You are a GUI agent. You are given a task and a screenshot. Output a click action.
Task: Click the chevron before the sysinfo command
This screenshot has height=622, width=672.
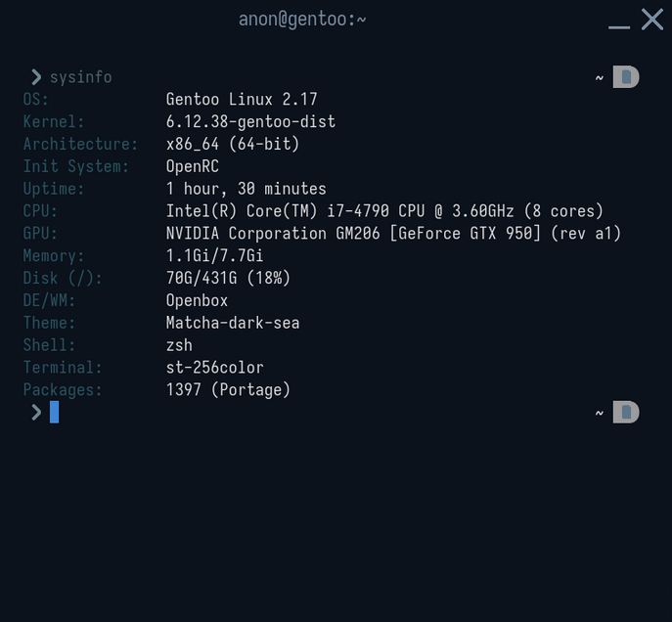[36, 77]
